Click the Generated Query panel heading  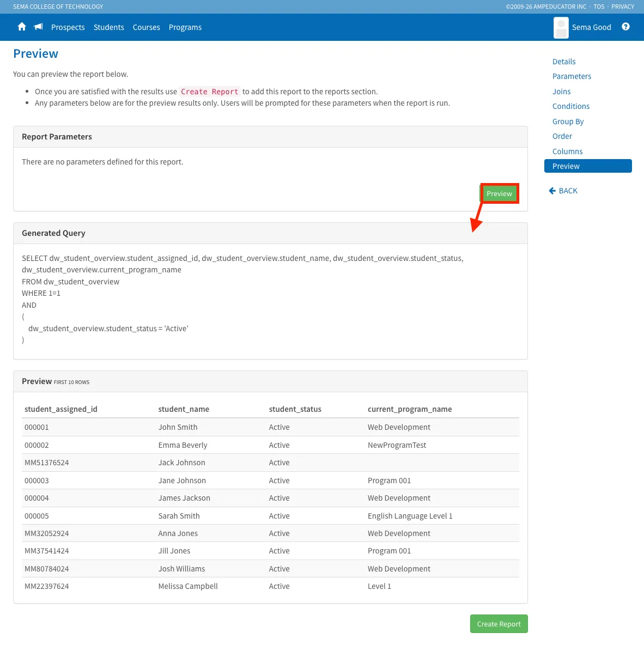coord(53,233)
